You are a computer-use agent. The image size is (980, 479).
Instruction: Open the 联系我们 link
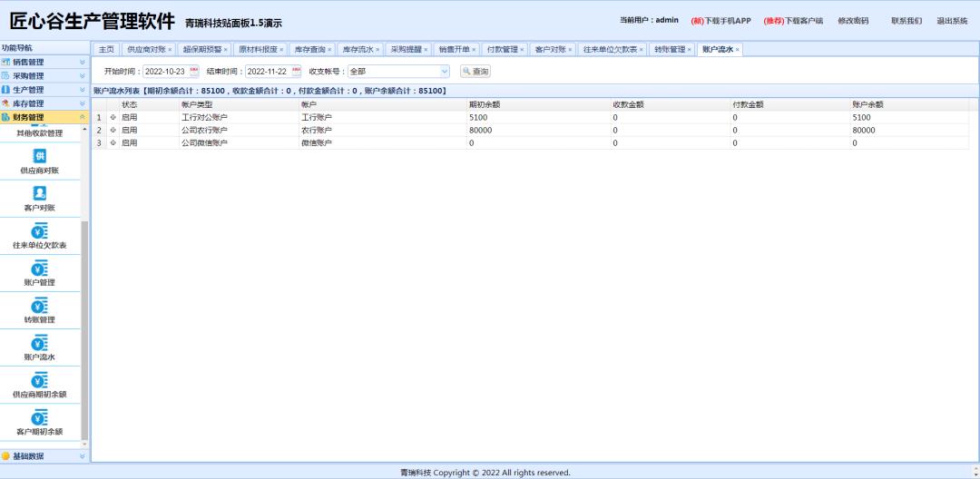point(906,21)
